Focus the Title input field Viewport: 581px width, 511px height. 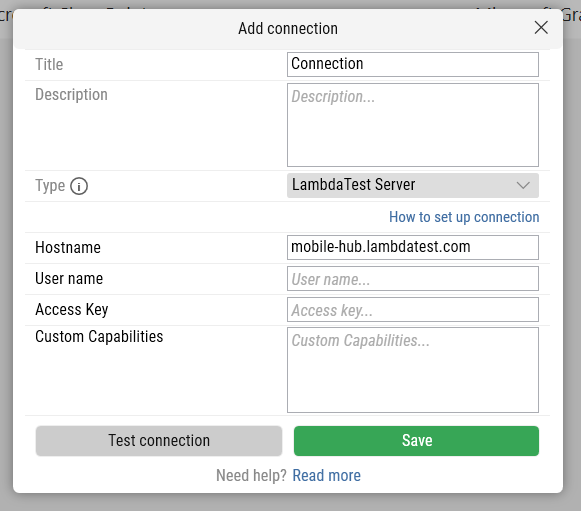click(413, 64)
